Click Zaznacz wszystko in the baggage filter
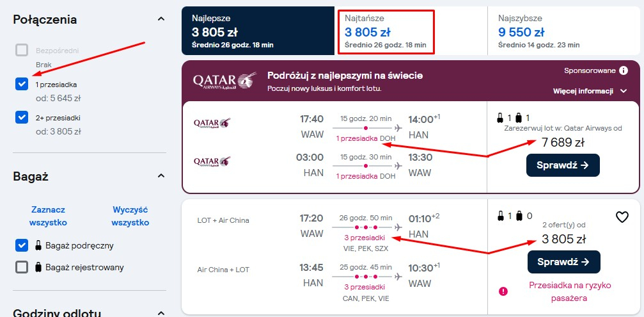 click(x=48, y=216)
